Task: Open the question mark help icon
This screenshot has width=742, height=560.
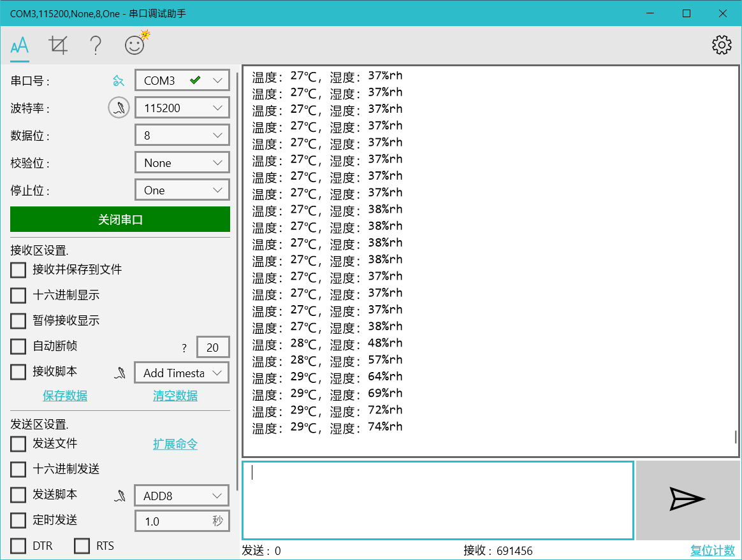Action: tap(96, 45)
